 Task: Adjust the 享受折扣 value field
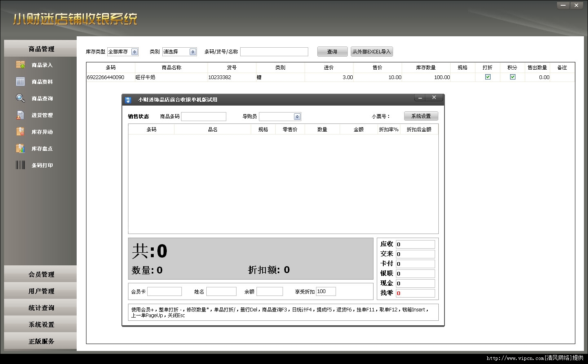[x=325, y=291]
